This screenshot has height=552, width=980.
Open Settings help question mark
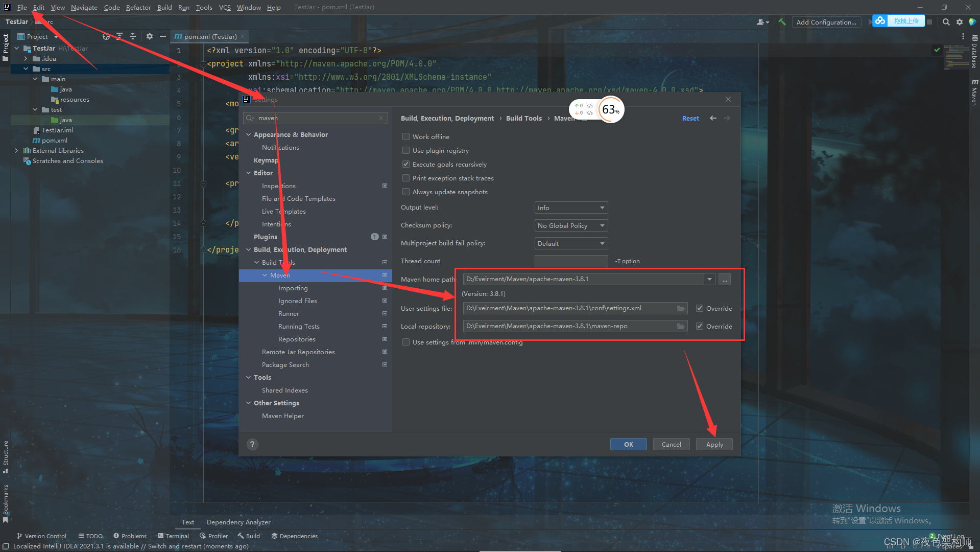point(252,444)
